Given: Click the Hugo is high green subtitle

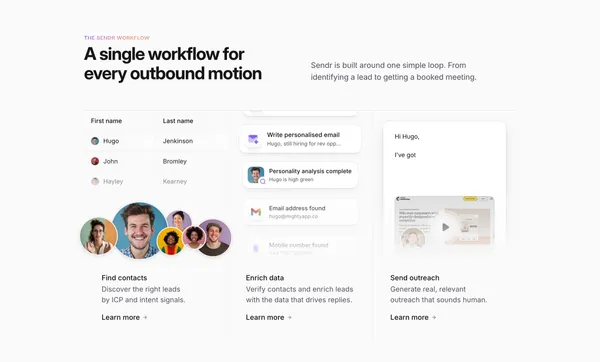Looking at the screenshot, I should (x=291, y=179).
